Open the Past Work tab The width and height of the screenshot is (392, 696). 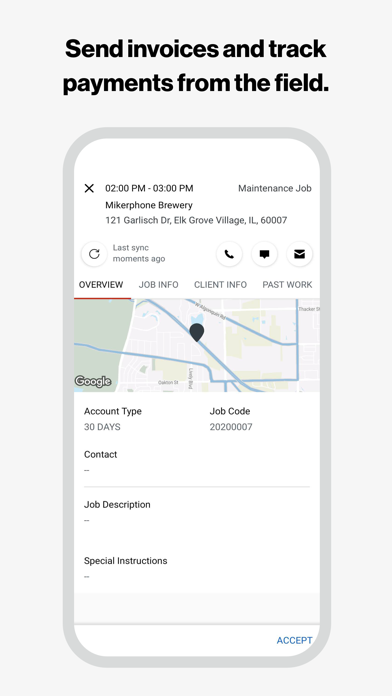287,285
